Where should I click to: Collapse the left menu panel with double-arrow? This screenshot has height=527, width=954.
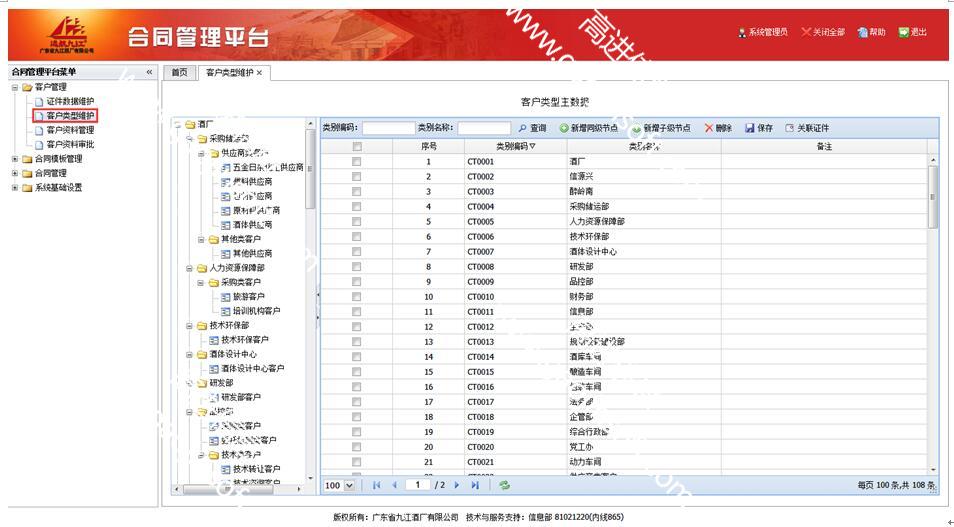[150, 72]
